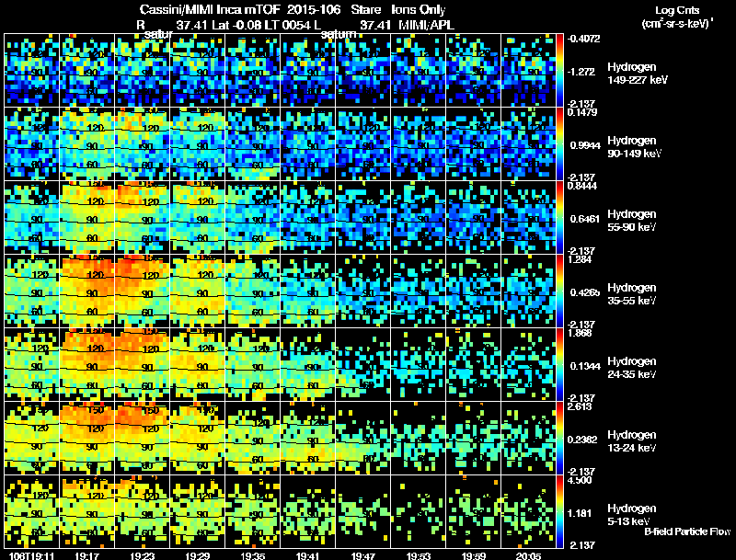Click the '1.868' colorbar value
Screen dimensions: 736x560
[580, 334]
